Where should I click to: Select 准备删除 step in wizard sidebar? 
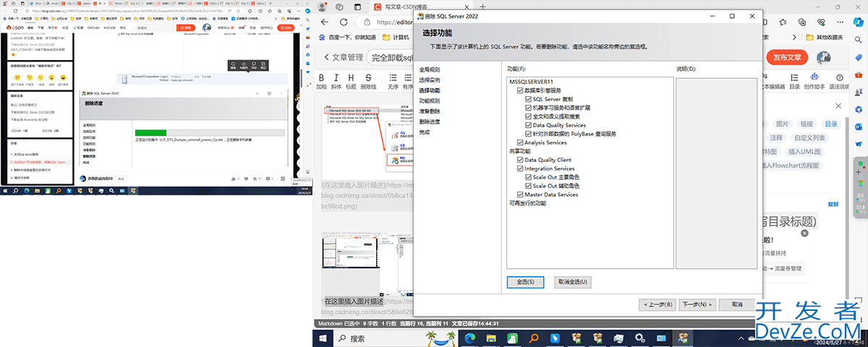click(430, 111)
